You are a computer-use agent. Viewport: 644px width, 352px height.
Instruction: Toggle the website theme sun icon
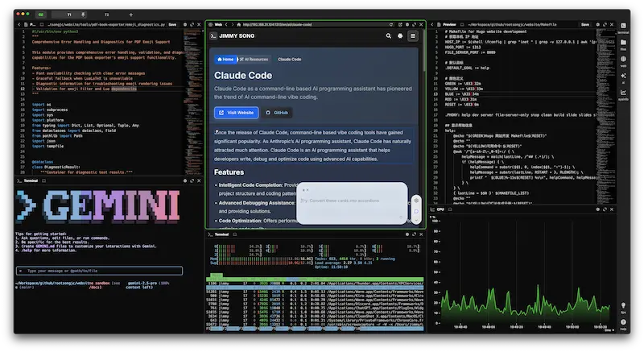(x=400, y=36)
